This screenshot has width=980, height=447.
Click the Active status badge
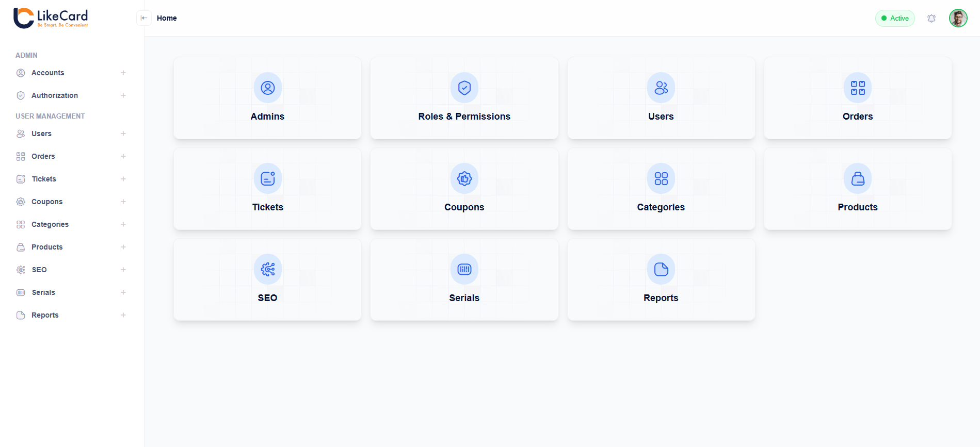895,19
